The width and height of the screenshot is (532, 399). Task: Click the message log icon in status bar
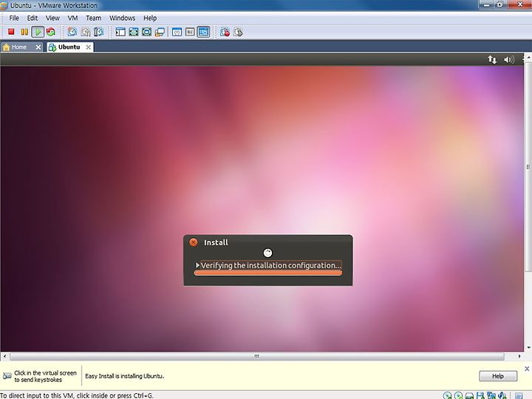tap(519, 395)
